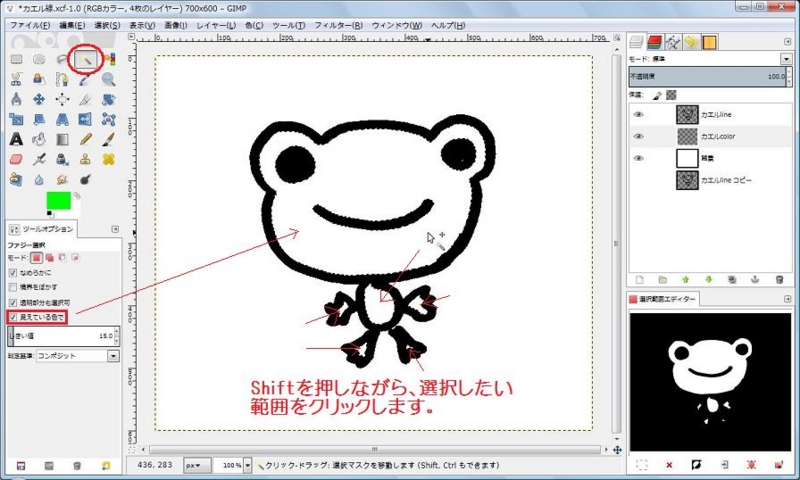This screenshot has width=800, height=480.
Task: Select the Foreground Select tool
Action: [x=39, y=79]
